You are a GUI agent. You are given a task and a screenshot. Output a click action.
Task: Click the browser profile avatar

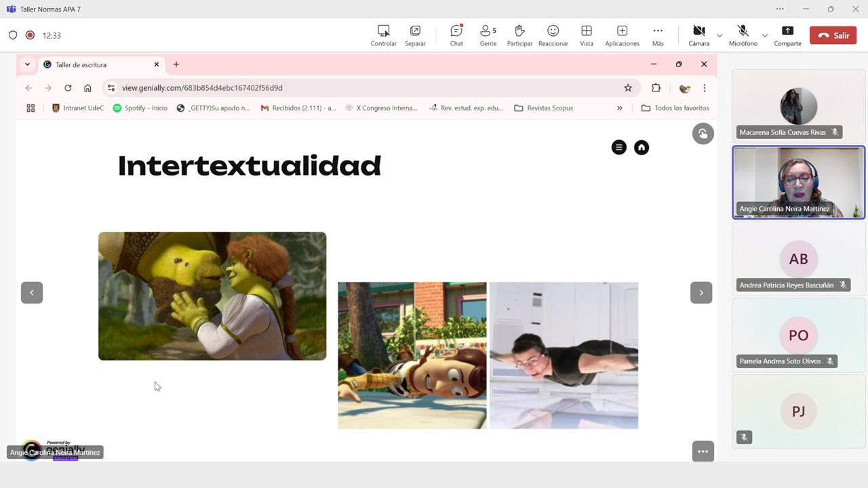click(x=684, y=87)
